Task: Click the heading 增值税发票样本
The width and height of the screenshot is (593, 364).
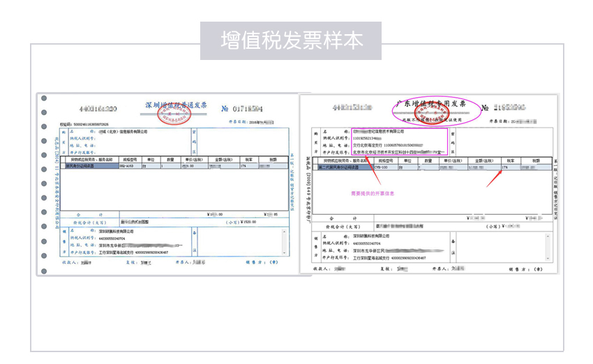Action: (292, 40)
